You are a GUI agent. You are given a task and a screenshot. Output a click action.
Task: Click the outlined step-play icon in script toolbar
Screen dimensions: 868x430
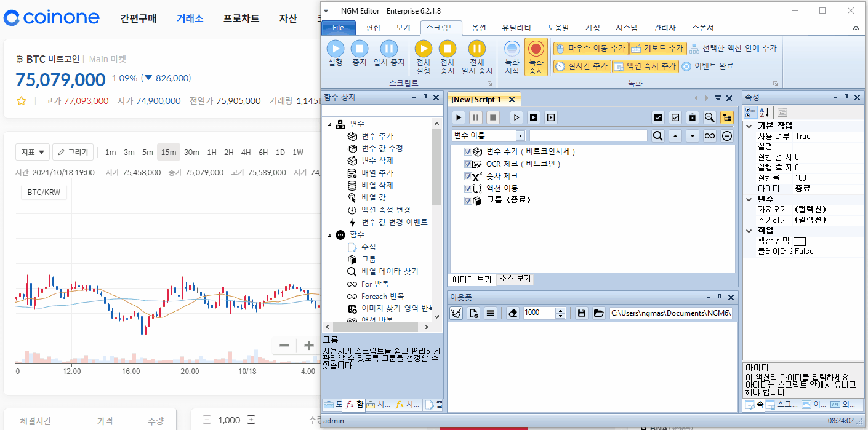[x=517, y=117]
